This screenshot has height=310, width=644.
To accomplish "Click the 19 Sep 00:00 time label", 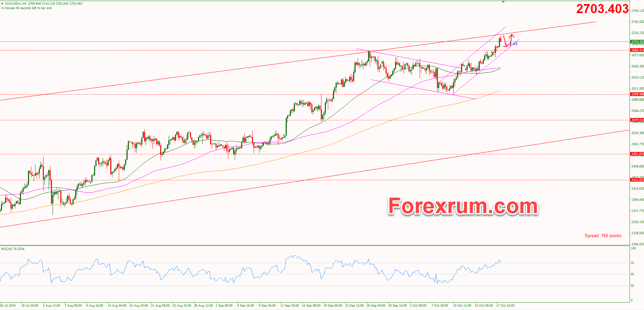I will click(333, 306).
